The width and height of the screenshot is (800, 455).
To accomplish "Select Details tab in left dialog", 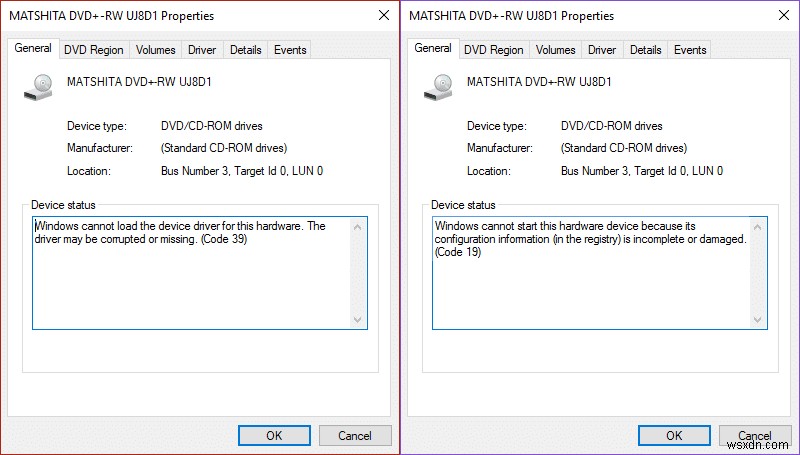I will pos(245,50).
